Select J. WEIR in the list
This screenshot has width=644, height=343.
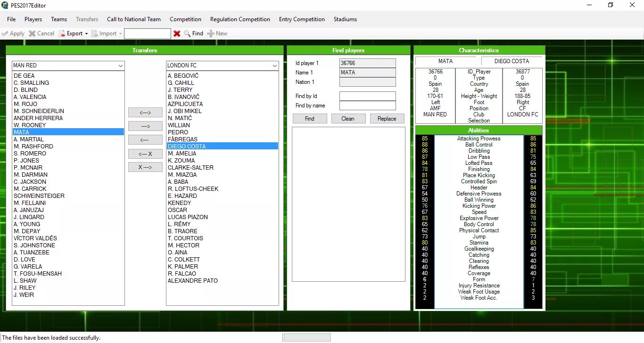click(x=68, y=295)
